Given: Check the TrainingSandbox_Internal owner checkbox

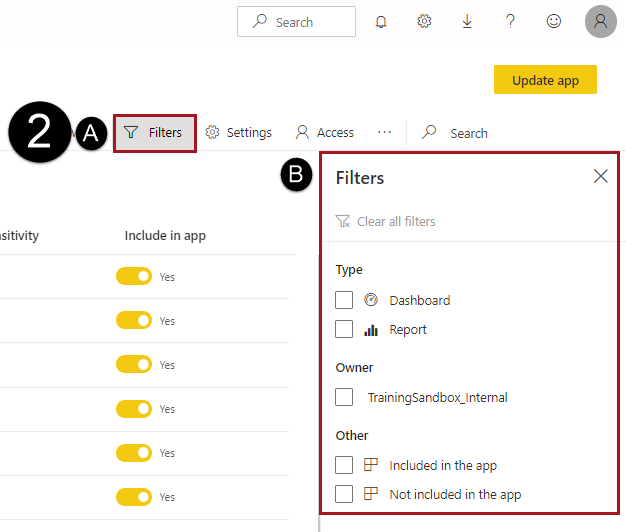Looking at the screenshot, I should (344, 397).
